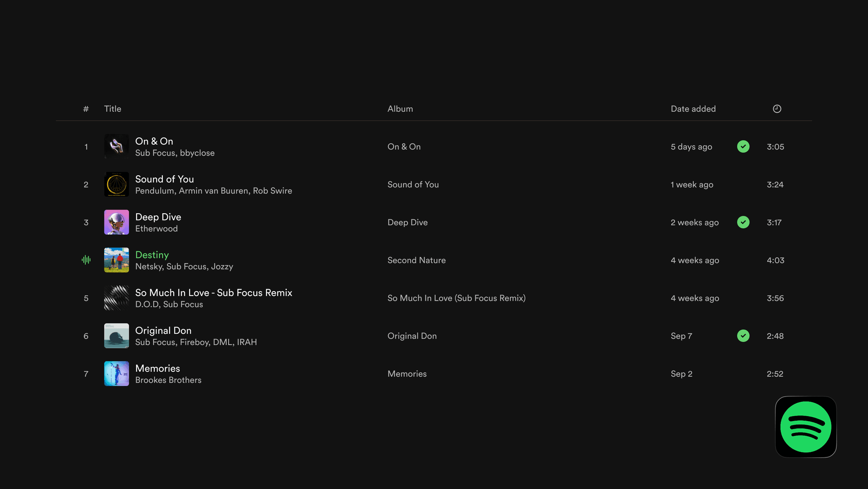Click the Spotify logo icon

tap(806, 427)
